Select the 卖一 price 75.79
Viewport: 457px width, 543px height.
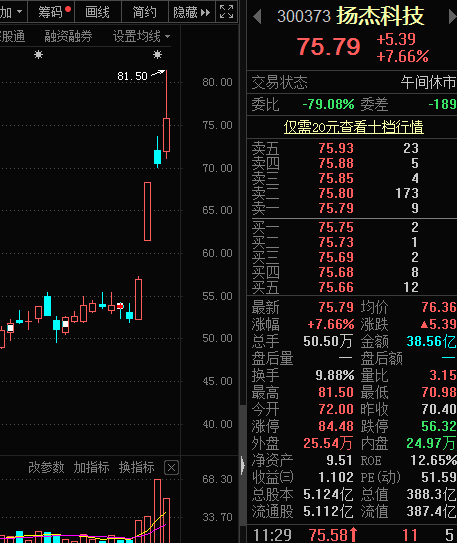point(336,208)
